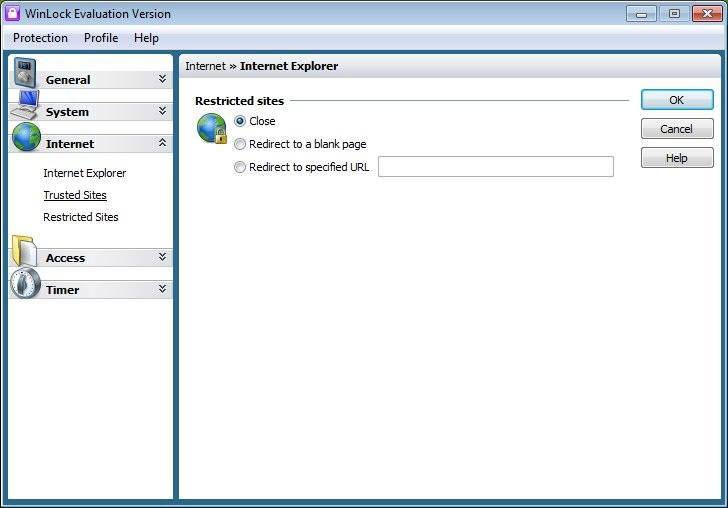Click the Timer section header label
Image resolution: width=728 pixels, height=508 pixels.
tap(62, 290)
